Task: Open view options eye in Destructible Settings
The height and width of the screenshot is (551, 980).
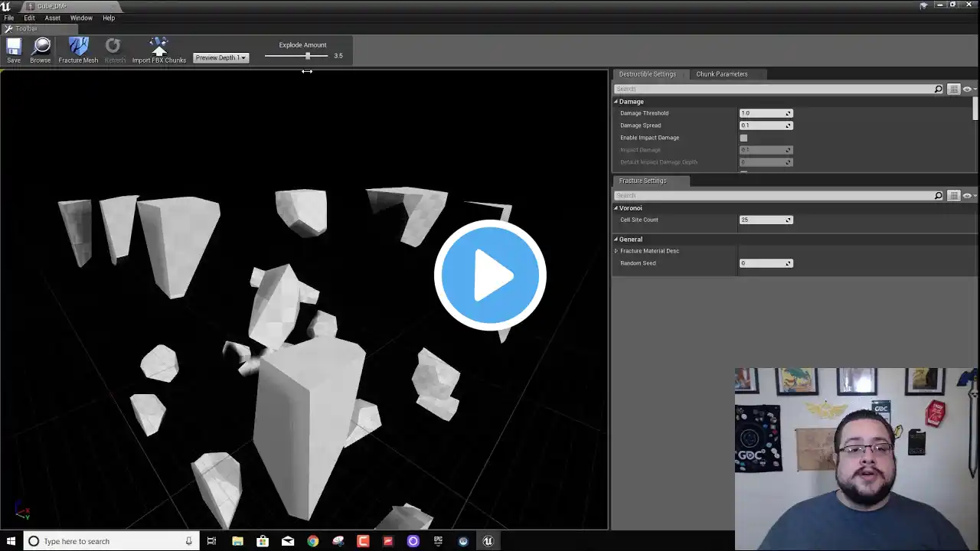Action: [x=968, y=90]
